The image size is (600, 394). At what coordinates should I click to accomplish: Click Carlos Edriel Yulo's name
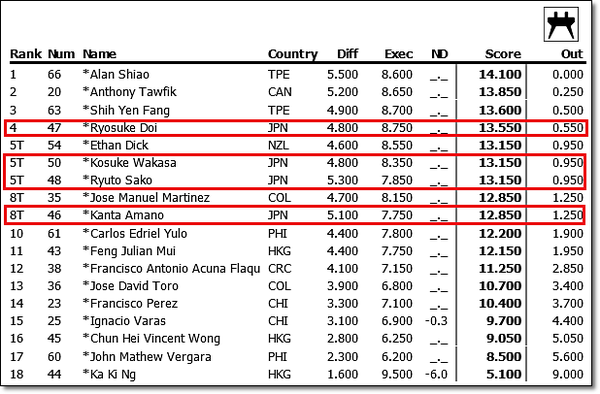(135, 233)
